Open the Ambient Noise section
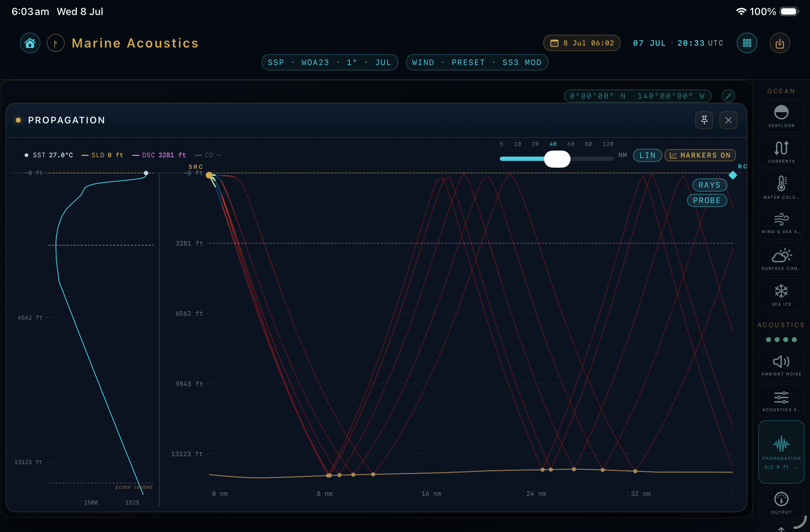810x532 pixels. [781, 365]
